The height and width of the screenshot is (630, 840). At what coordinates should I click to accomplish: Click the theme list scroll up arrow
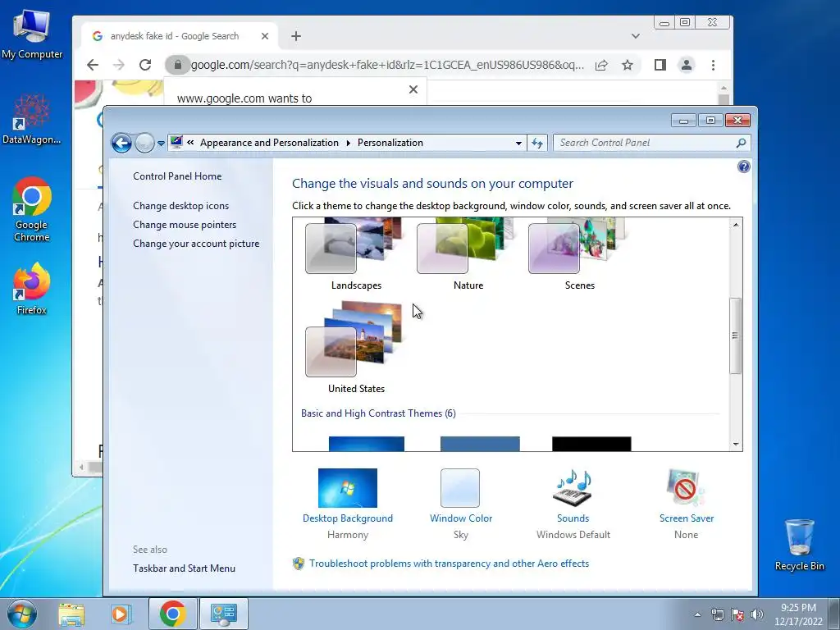point(736,225)
